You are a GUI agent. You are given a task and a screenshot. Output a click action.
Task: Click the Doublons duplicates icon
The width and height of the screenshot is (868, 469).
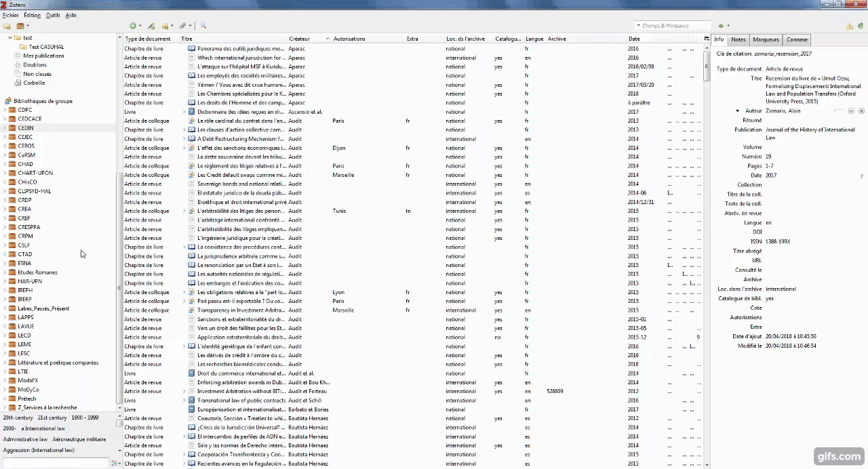17,65
